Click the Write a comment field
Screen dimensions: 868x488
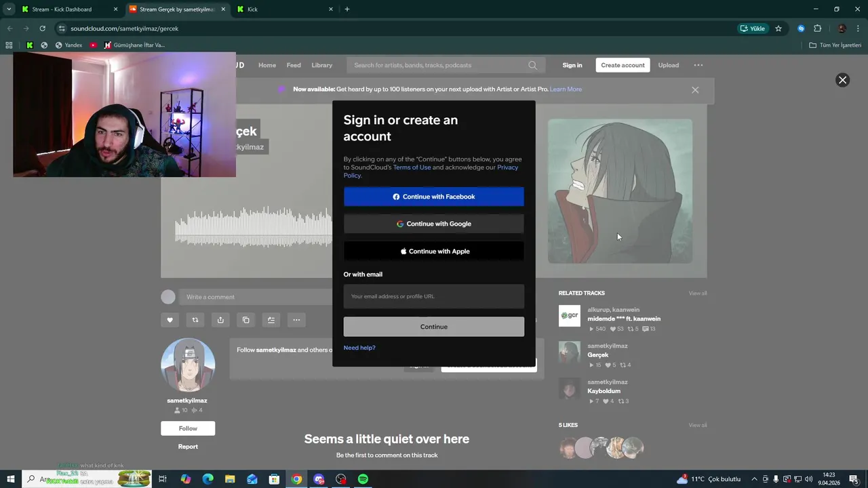256,297
